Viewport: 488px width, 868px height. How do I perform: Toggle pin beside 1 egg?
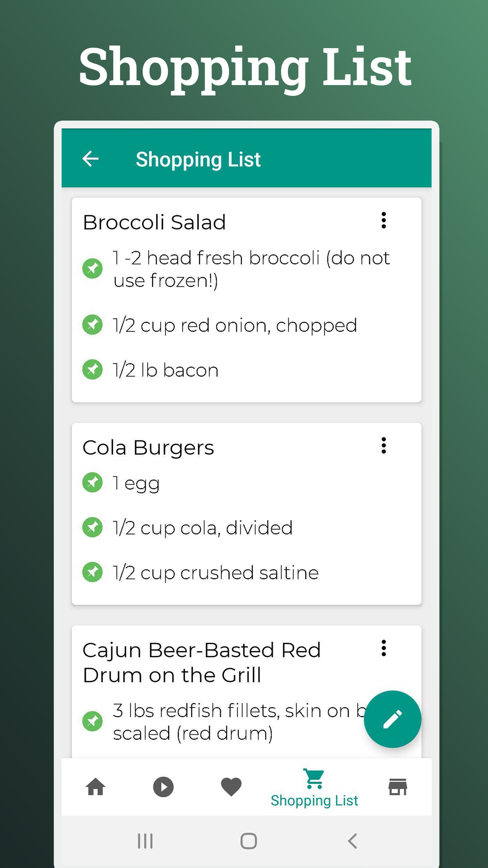[x=92, y=483]
